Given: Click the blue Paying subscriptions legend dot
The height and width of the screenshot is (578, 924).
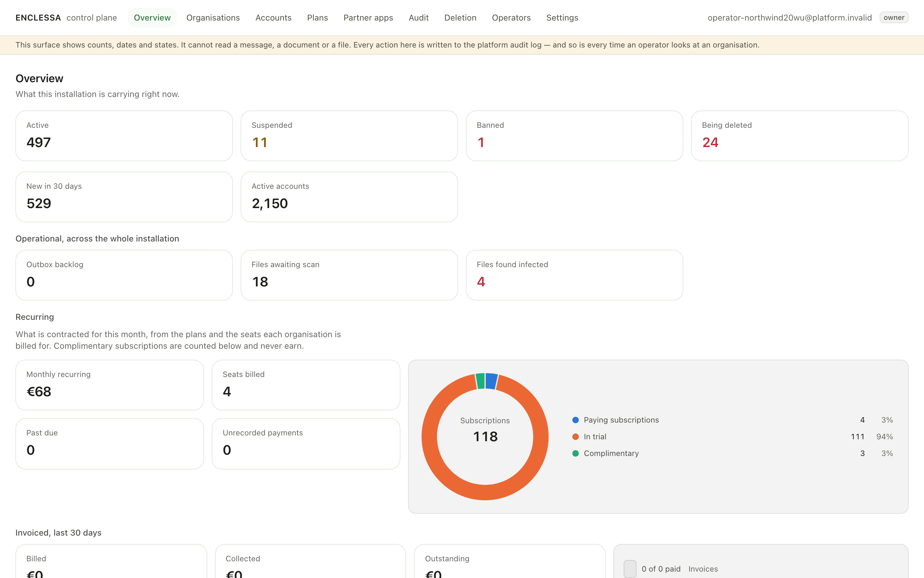Looking at the screenshot, I should [575, 420].
